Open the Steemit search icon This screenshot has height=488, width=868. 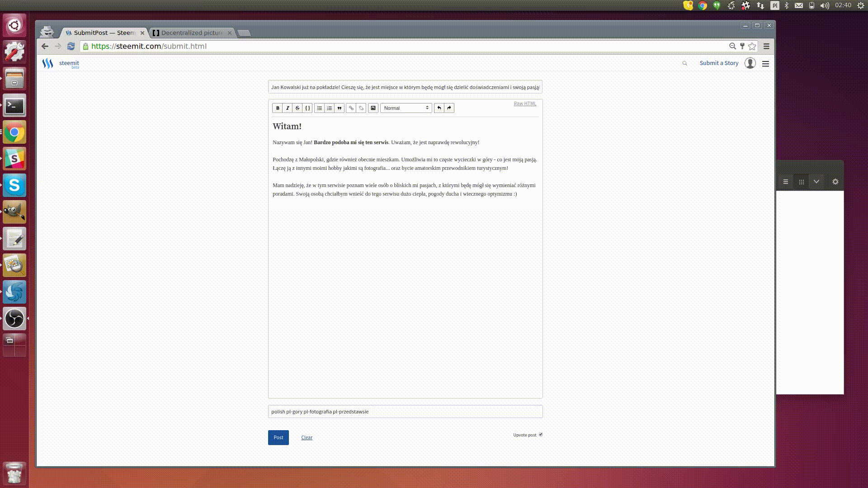[685, 64]
